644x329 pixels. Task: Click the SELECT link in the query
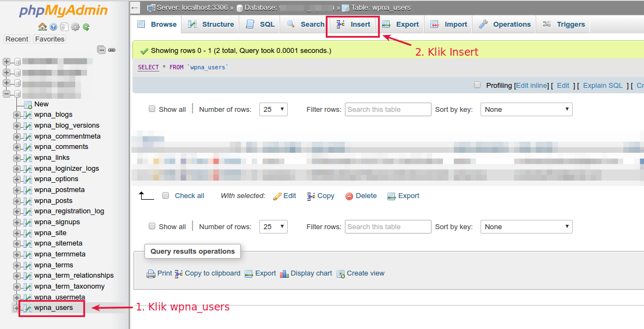click(148, 67)
